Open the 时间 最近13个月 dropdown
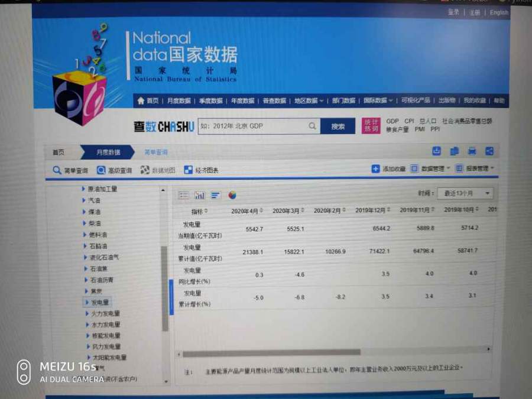 (465, 193)
